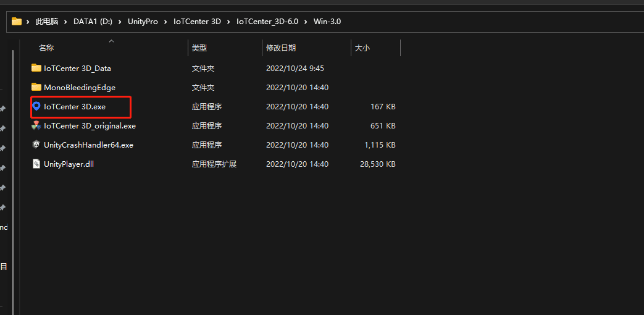Sort by the 修改日期 column header

click(x=281, y=48)
